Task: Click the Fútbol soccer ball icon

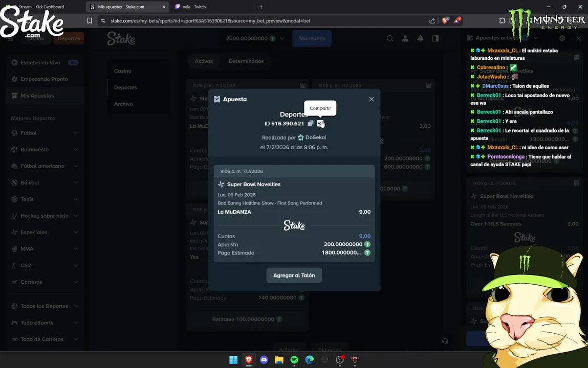Action: pyautogui.click(x=14, y=133)
